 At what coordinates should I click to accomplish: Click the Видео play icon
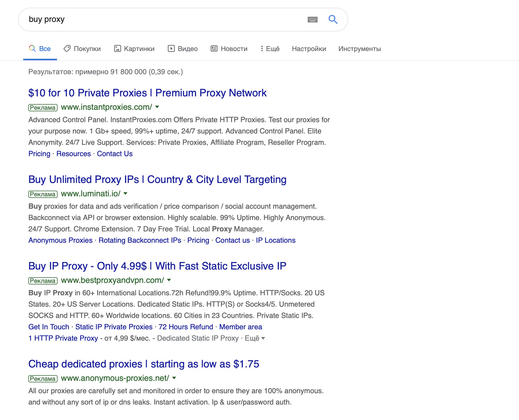(171, 48)
